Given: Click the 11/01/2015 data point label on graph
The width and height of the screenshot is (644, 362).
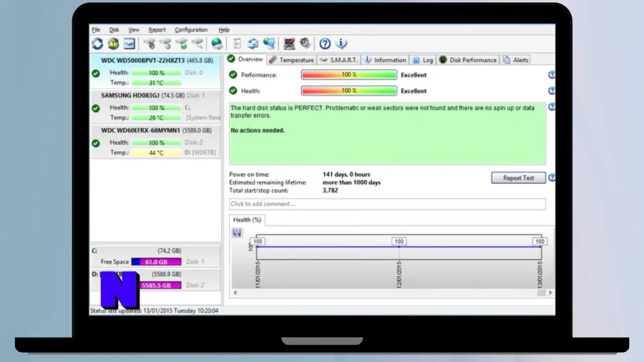Looking at the screenshot, I should pos(257,241).
